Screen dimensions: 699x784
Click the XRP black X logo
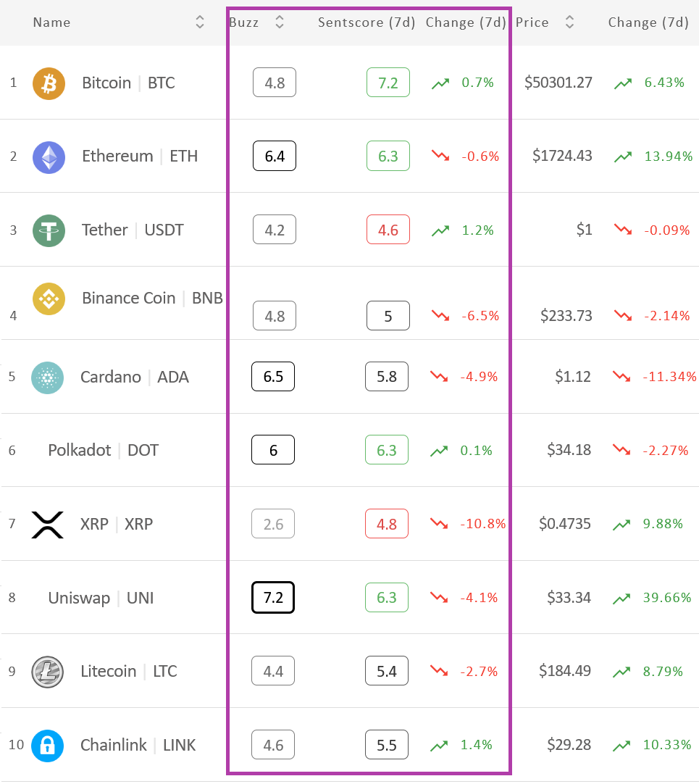pyautogui.click(x=48, y=525)
